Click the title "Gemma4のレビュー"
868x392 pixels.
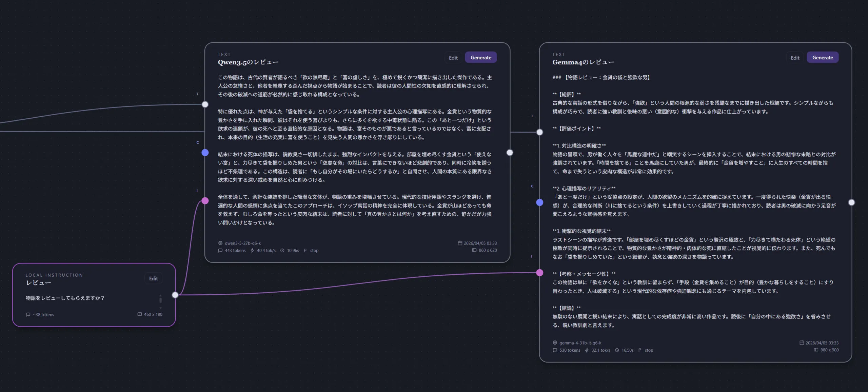coord(583,62)
